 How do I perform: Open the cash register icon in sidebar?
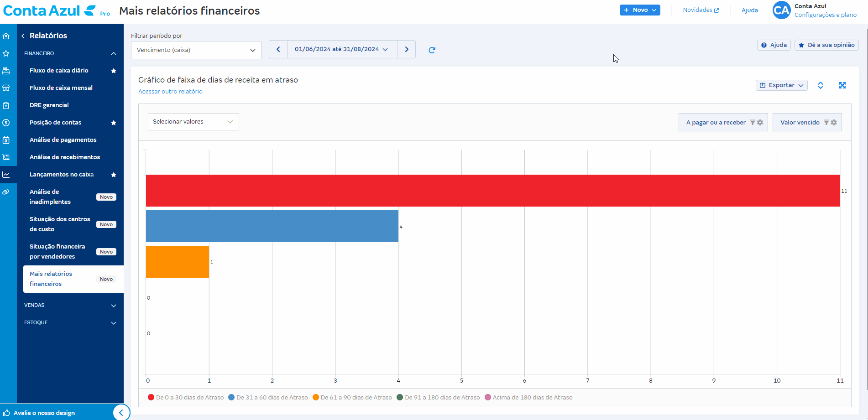6,71
